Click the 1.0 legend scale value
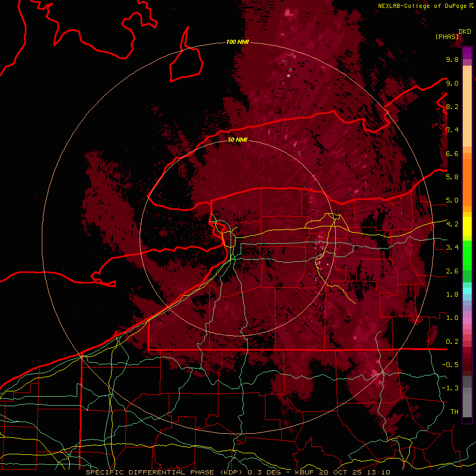The height and width of the screenshot is (476, 476). click(x=452, y=318)
